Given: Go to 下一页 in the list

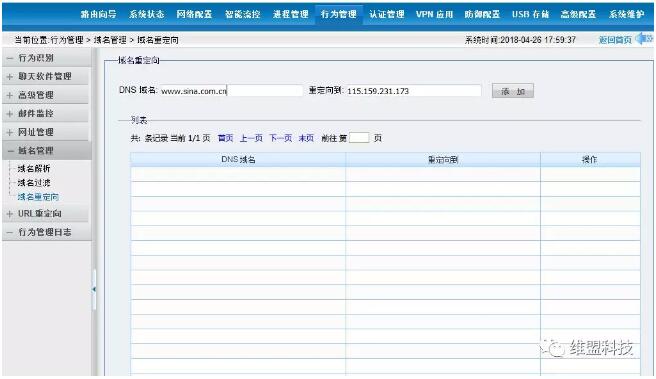Looking at the screenshot, I should click(x=280, y=138).
